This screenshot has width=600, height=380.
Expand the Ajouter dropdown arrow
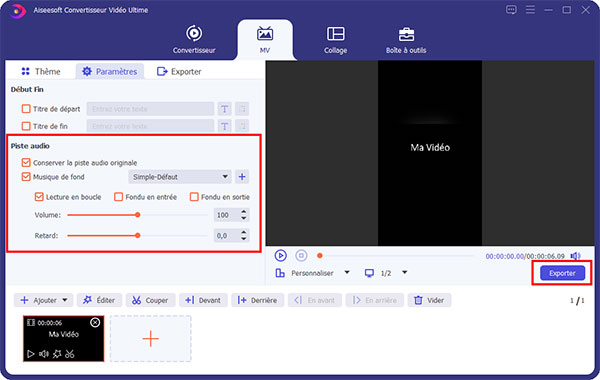(x=65, y=300)
